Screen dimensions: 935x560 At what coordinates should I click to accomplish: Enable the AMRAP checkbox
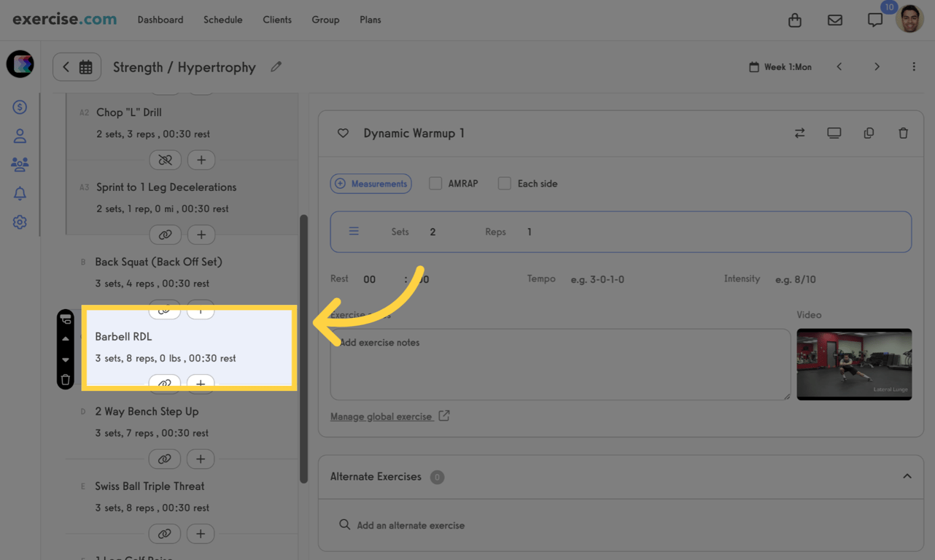[x=435, y=183]
